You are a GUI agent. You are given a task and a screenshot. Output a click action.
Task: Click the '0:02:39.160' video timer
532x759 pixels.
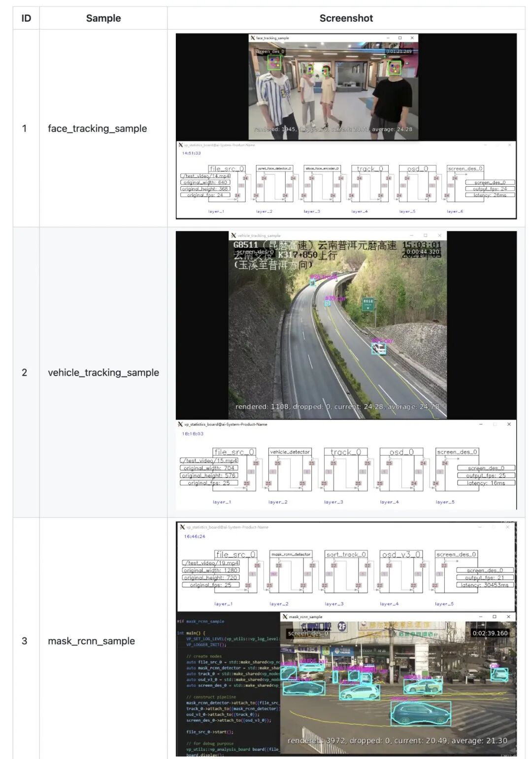point(490,633)
